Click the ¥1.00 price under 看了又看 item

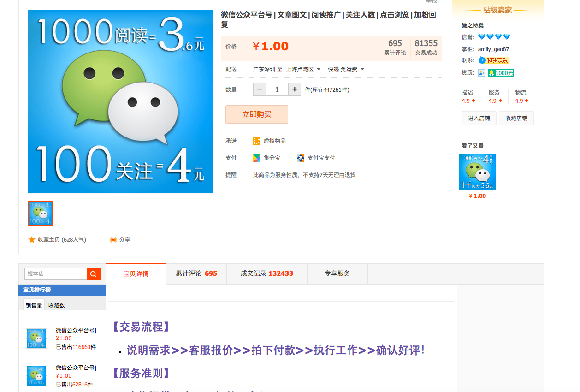point(478,196)
